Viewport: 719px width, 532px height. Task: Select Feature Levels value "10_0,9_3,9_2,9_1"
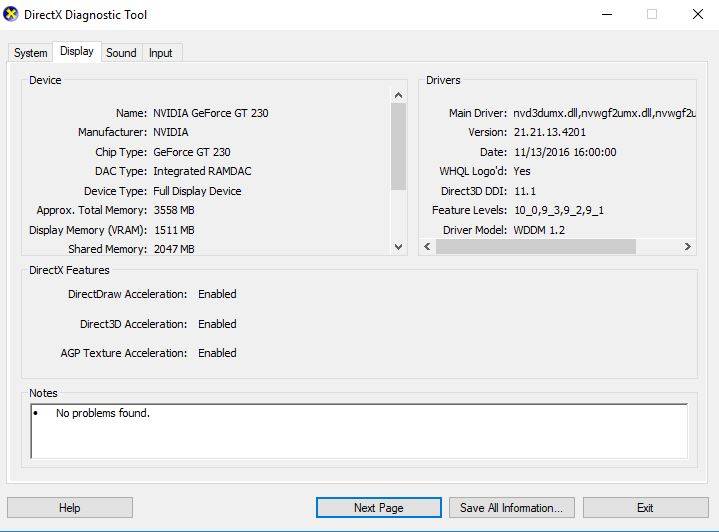tap(559, 210)
